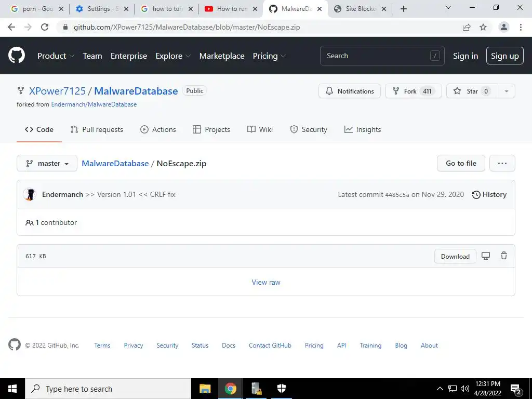Open the commit History link
This screenshot has width=532, height=399.
(x=489, y=194)
